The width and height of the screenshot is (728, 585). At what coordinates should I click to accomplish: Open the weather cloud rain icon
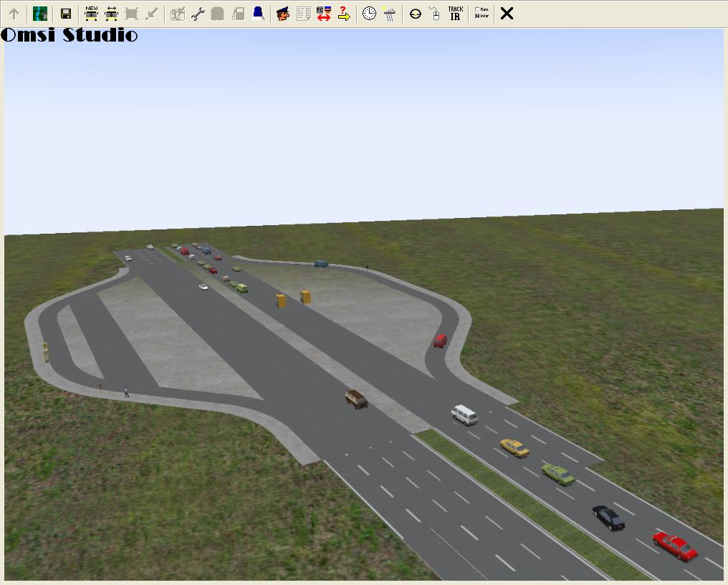[389, 14]
